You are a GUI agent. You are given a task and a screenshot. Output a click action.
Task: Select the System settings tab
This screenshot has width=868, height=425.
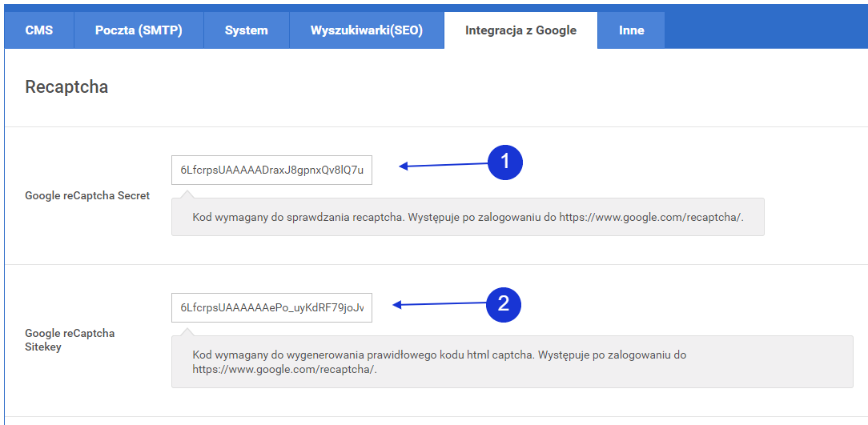pos(246,30)
